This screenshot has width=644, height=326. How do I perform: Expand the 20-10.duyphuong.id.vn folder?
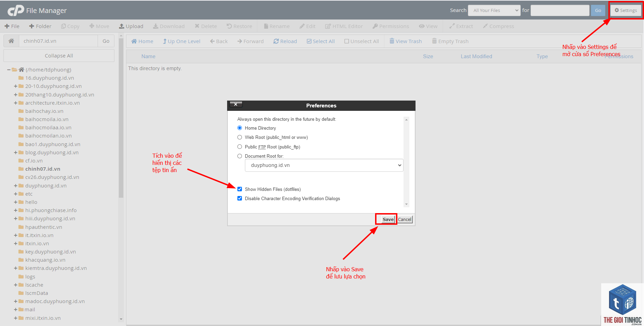pos(15,86)
